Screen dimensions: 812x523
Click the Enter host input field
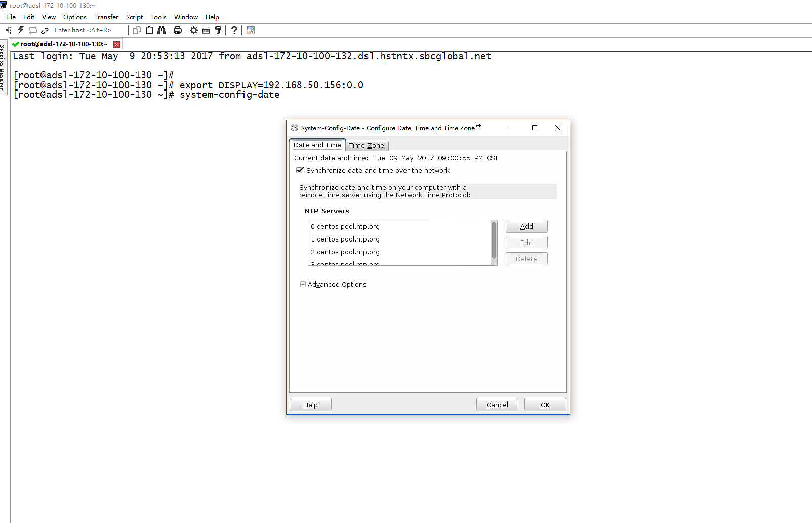(86, 30)
